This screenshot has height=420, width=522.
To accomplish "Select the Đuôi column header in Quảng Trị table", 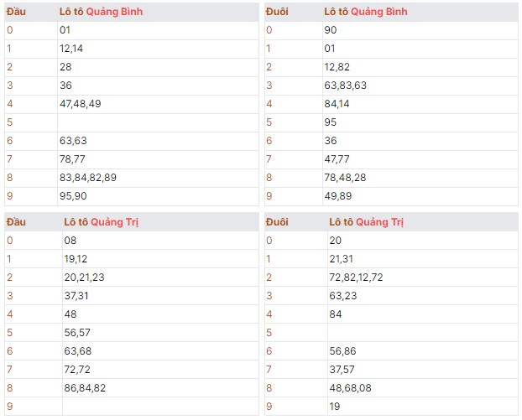I will coord(277,222).
